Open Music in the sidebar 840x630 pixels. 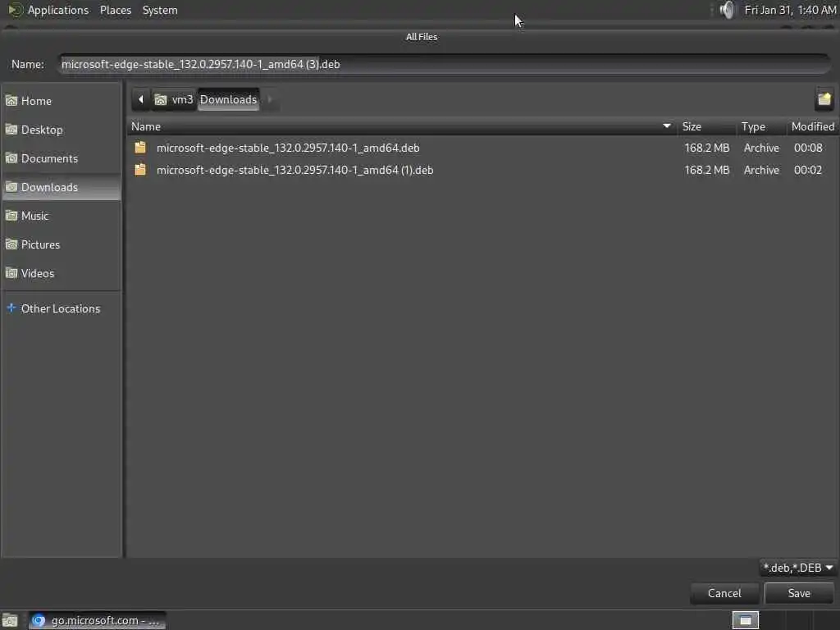[61, 216]
